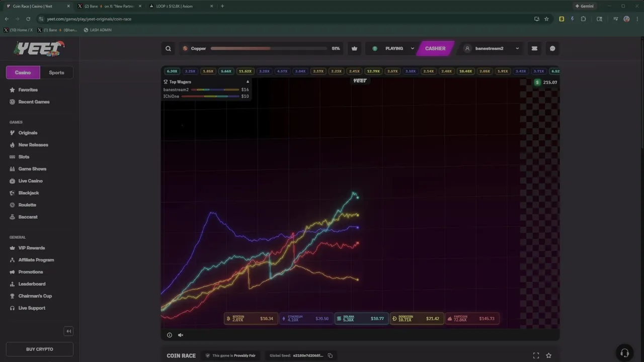Click the Yeet logo
The image size is (644, 362).
click(x=39, y=49)
